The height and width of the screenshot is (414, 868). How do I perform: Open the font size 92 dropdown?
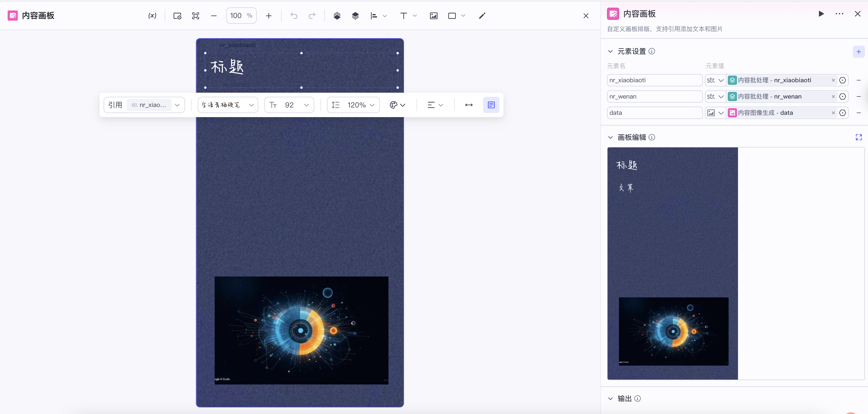point(290,105)
